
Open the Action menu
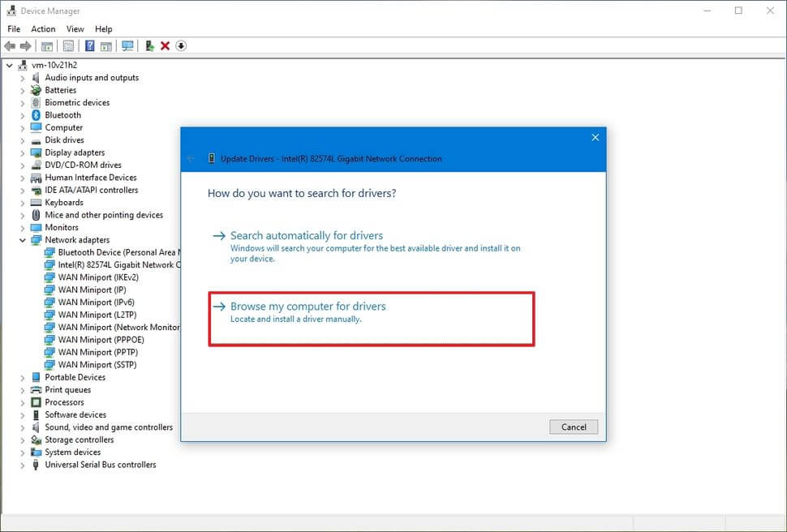[43, 29]
